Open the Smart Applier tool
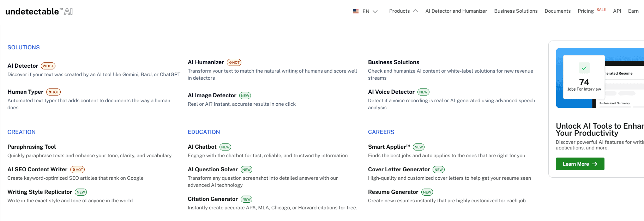This screenshot has width=644, height=221. [x=389, y=147]
